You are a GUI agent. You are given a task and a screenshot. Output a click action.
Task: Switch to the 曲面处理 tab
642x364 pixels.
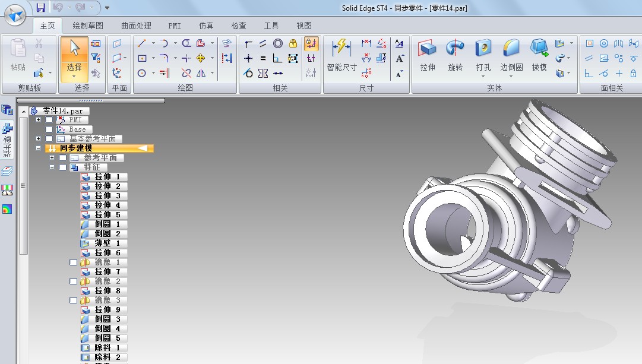tap(137, 26)
